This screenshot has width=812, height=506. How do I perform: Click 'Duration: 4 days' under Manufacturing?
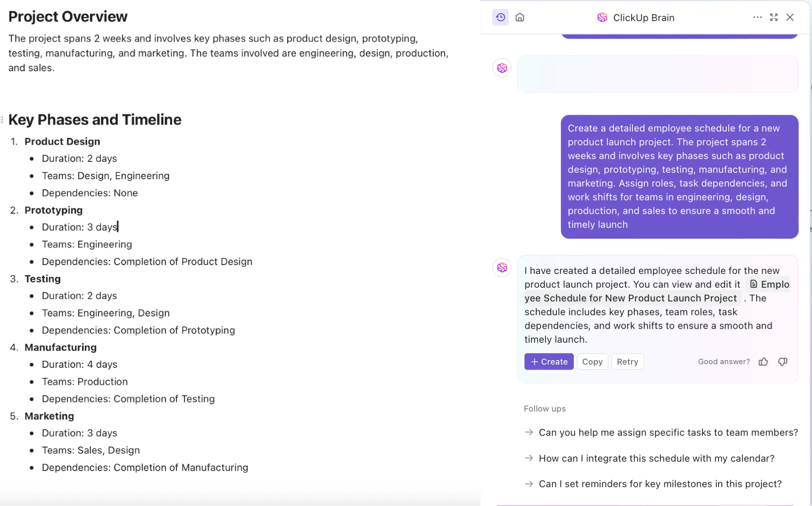(80, 365)
